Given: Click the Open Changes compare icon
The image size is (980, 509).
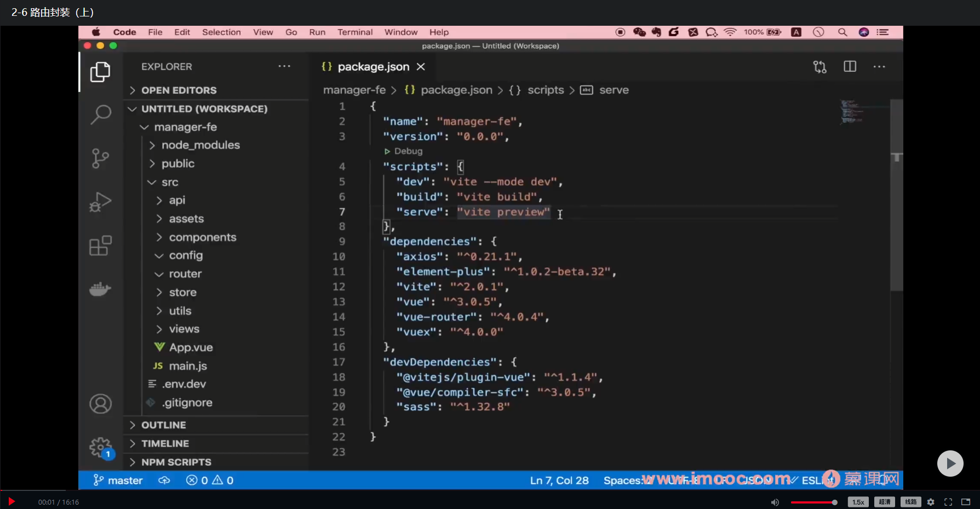Looking at the screenshot, I should point(819,67).
